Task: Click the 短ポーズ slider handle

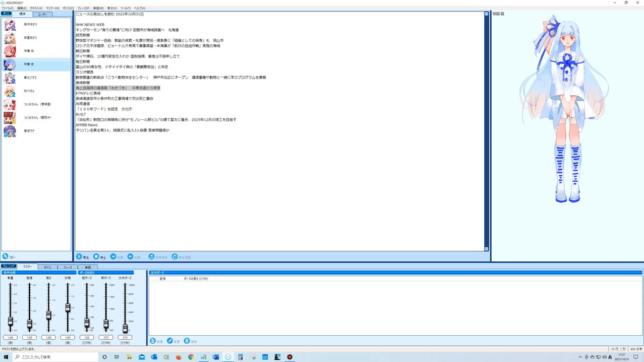Action: 87,323
